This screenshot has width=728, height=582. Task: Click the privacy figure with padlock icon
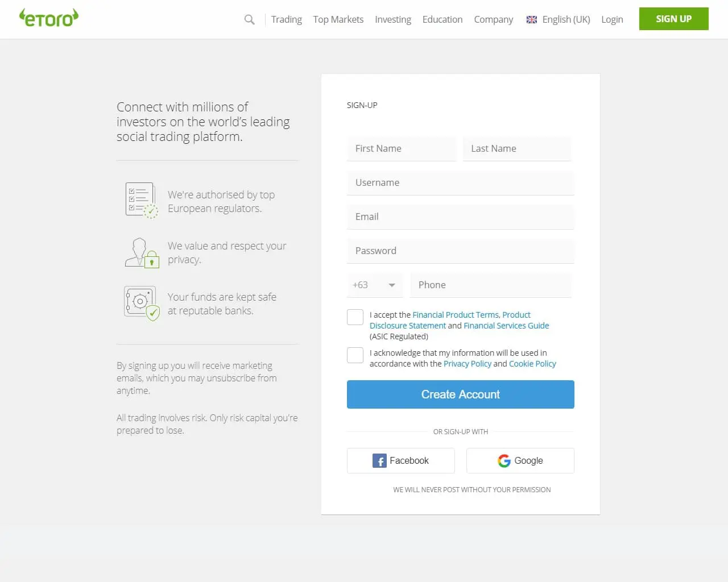tap(142, 252)
